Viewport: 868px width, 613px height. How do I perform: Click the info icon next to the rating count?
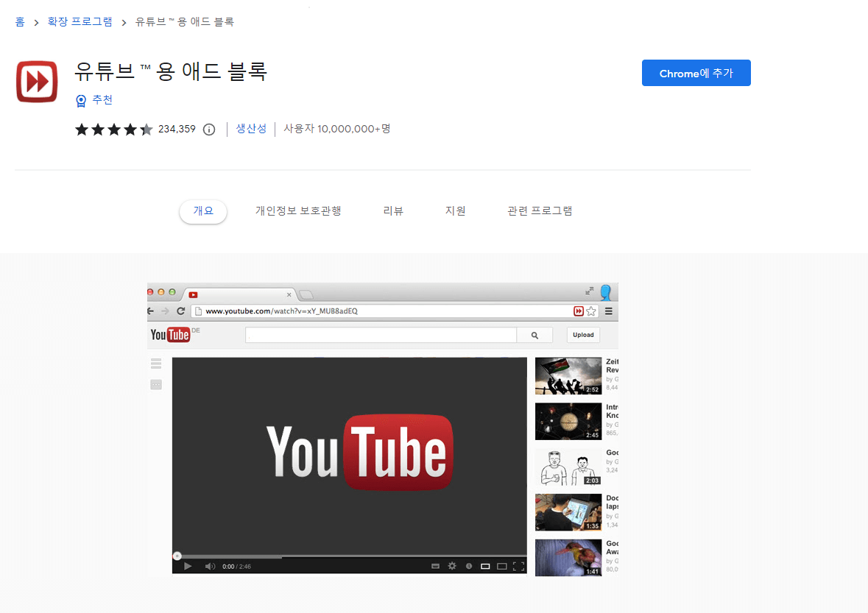(208, 129)
